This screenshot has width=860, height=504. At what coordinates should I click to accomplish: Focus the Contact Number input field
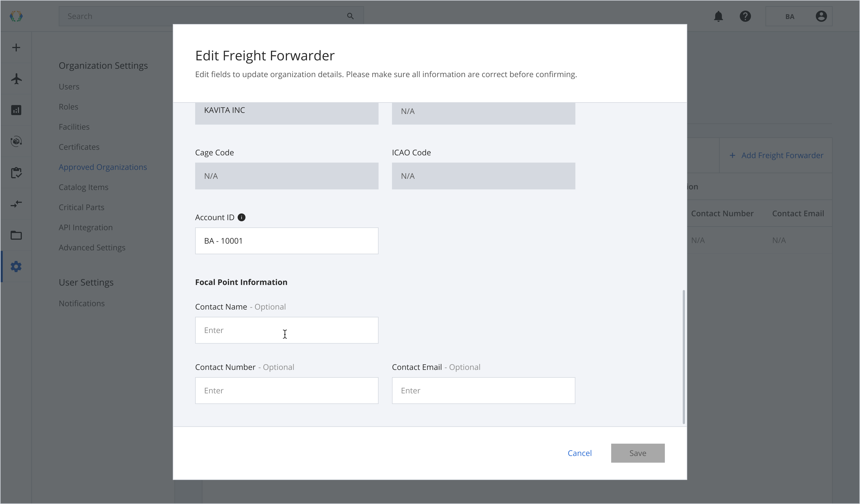pyautogui.click(x=287, y=391)
